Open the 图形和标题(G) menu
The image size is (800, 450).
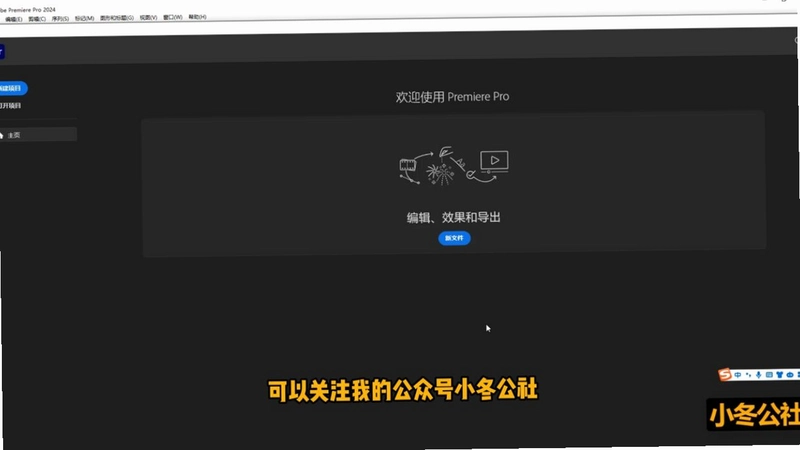point(117,18)
